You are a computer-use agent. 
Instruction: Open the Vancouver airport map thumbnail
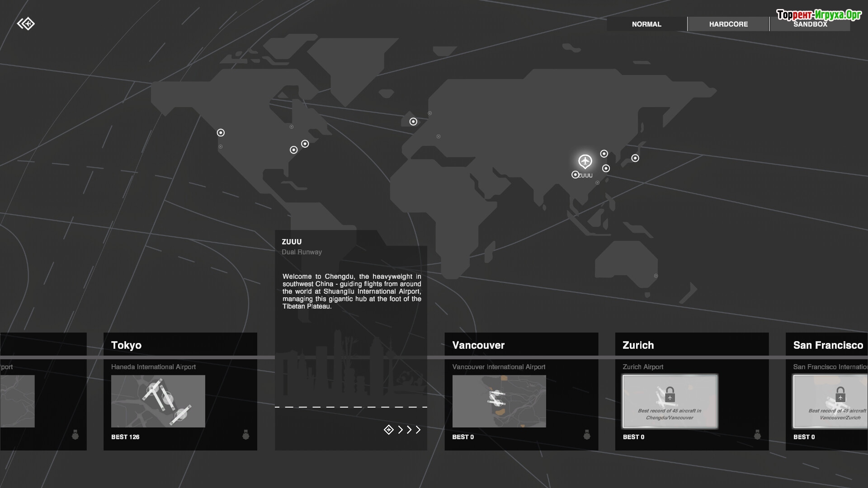tap(499, 401)
